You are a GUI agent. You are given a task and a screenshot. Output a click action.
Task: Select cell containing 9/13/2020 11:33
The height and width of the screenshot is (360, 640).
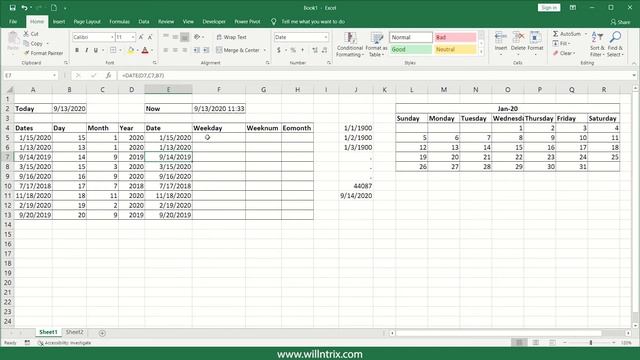219,109
